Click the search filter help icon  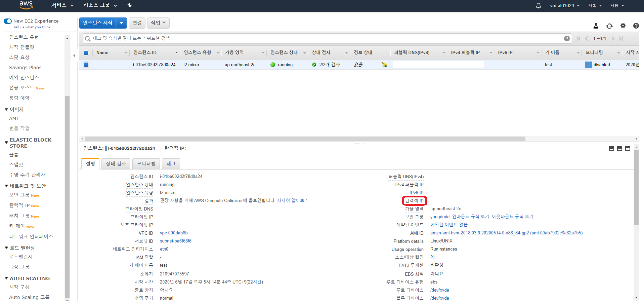[x=567, y=38]
